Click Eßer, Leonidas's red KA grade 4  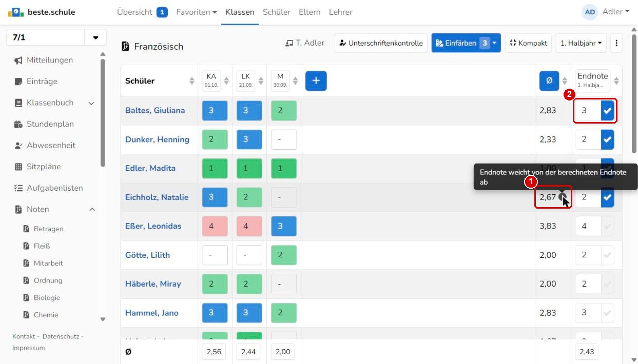(215, 226)
